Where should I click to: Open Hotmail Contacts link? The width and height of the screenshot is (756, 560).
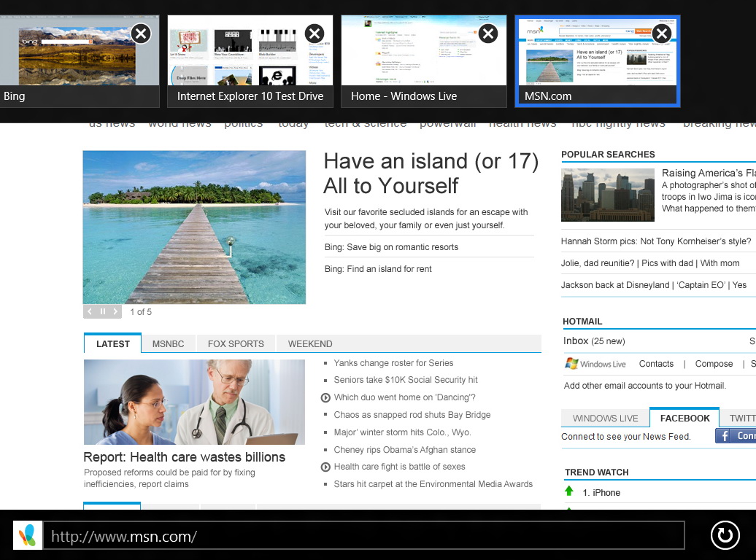click(656, 364)
